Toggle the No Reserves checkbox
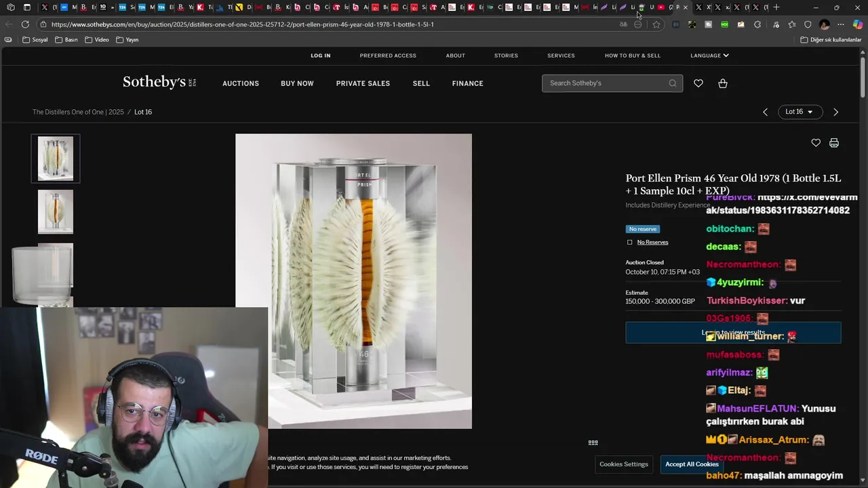The width and height of the screenshot is (868, 488). (x=630, y=242)
